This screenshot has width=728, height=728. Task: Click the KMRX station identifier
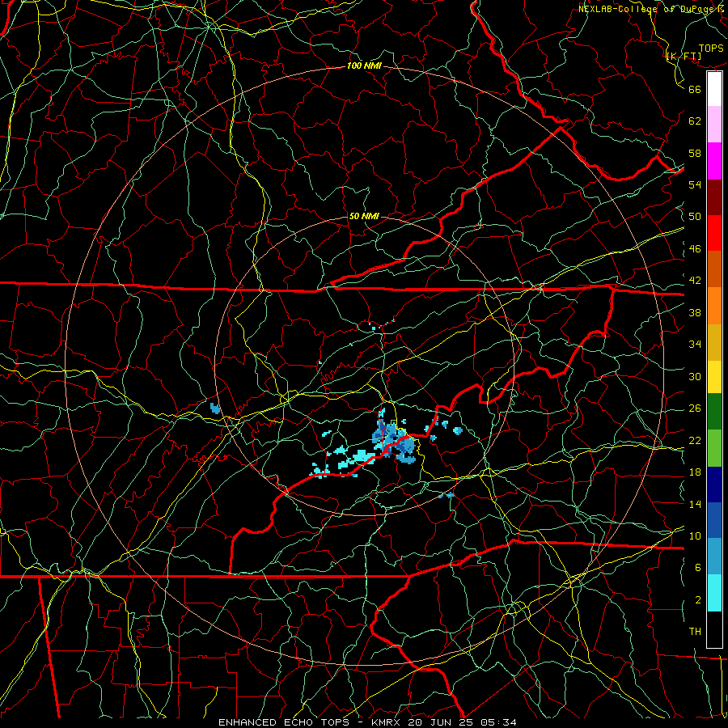click(x=387, y=722)
